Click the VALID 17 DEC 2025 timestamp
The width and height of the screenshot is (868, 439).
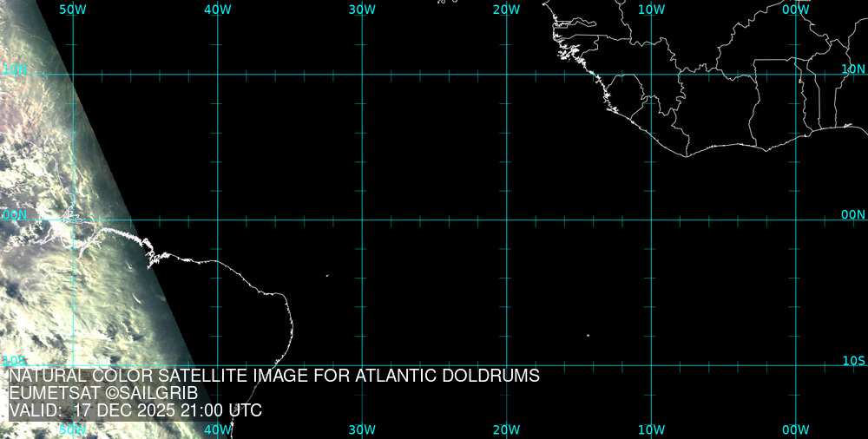click(135, 410)
